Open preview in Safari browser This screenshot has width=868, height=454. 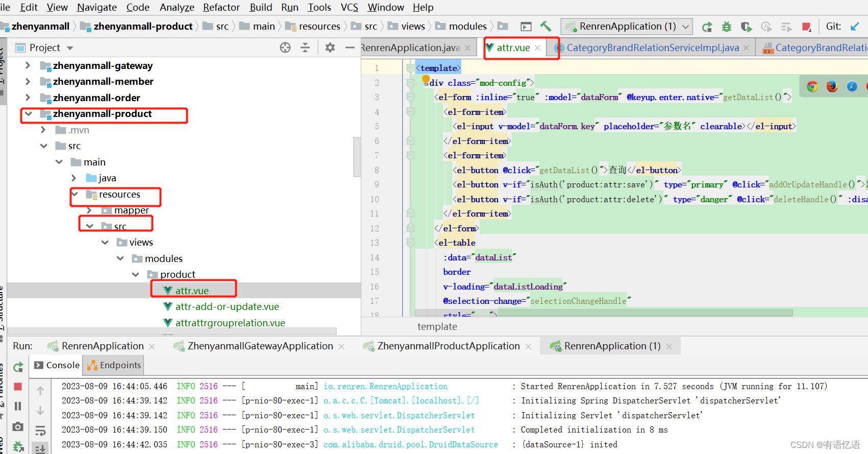pos(852,86)
